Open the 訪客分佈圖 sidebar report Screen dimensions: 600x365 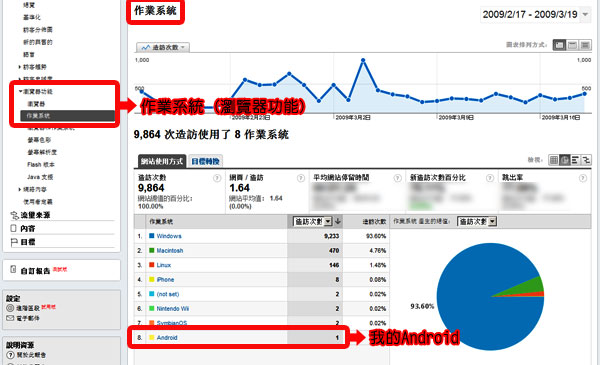click(x=38, y=29)
